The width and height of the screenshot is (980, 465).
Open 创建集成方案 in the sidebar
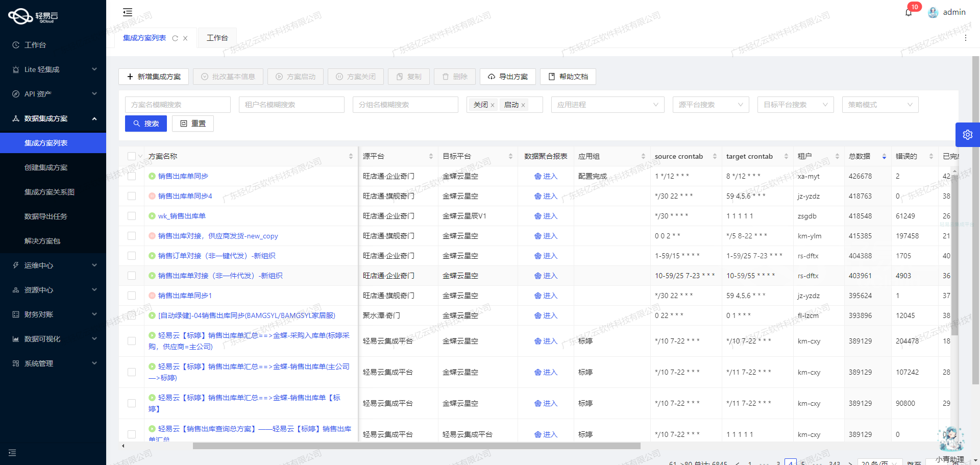click(53, 167)
